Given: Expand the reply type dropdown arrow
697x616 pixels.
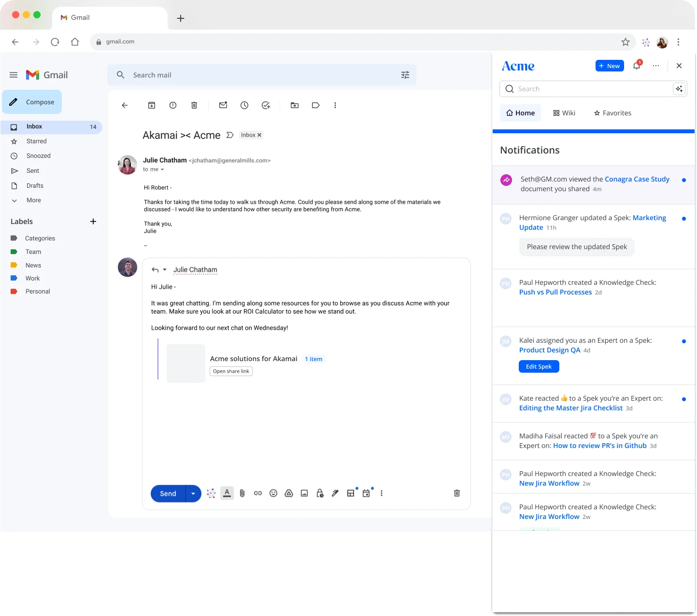Looking at the screenshot, I should (165, 270).
